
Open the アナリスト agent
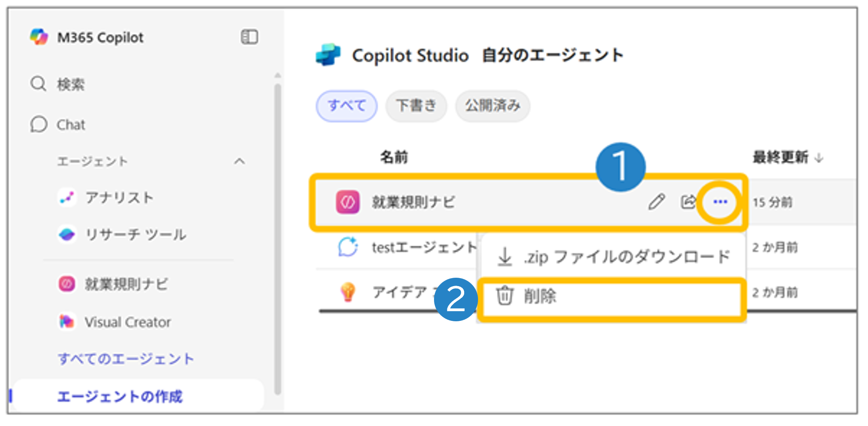(119, 197)
